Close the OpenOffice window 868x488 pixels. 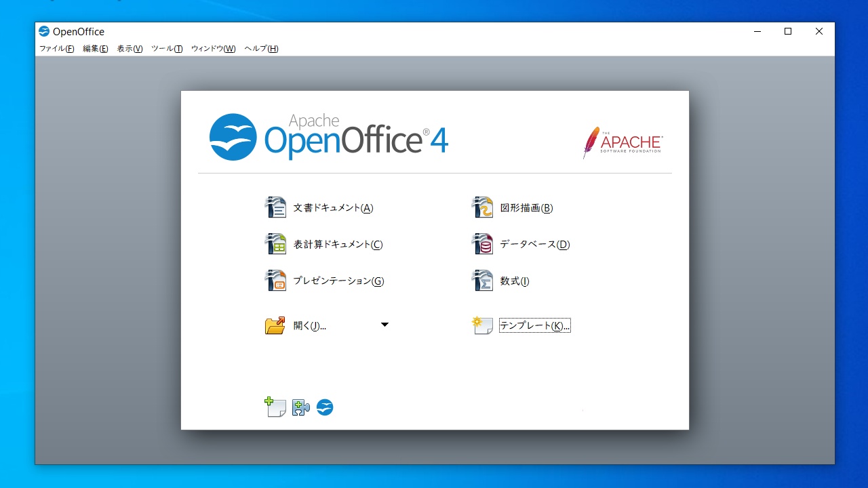[x=819, y=31]
